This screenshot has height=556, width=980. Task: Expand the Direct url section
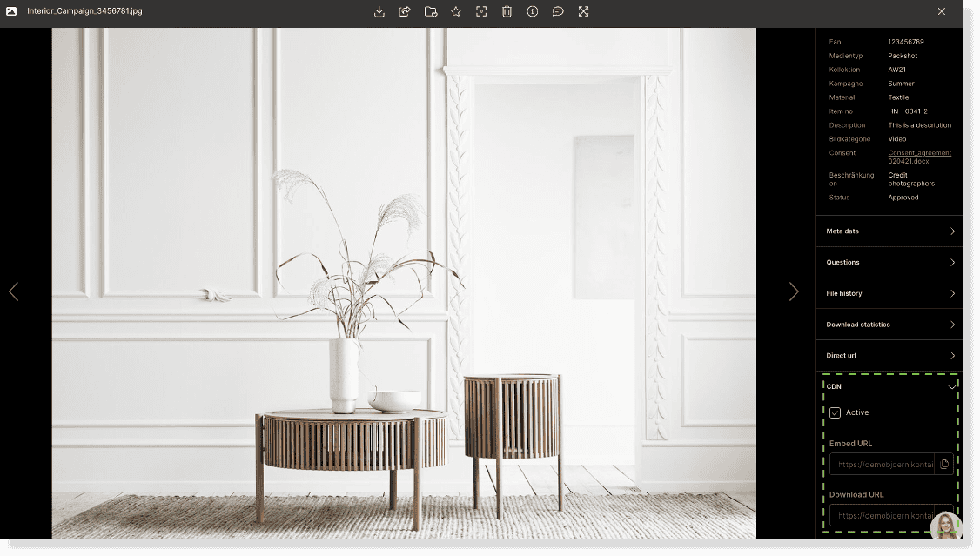[889, 356]
